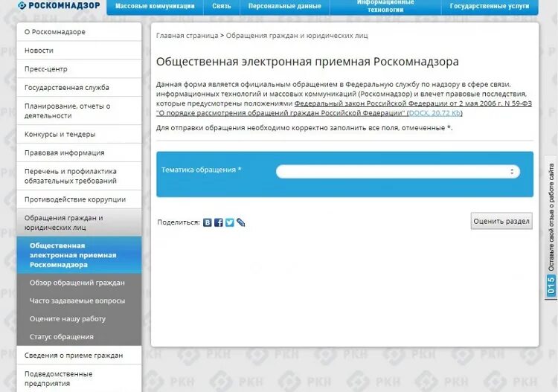The image size is (558, 392).
Task: Share page via VK icon
Action: (x=207, y=222)
